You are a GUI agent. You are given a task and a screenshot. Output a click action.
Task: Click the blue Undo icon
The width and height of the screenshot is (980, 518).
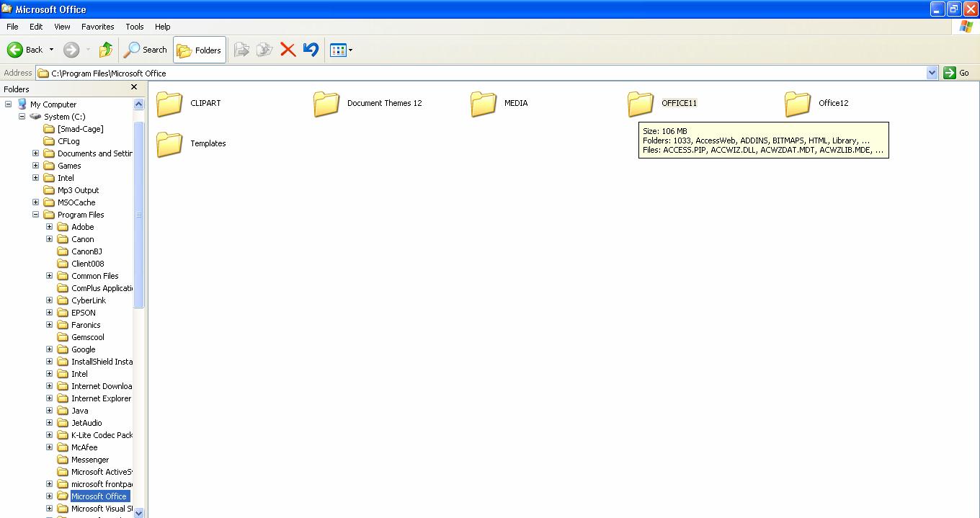(x=311, y=50)
